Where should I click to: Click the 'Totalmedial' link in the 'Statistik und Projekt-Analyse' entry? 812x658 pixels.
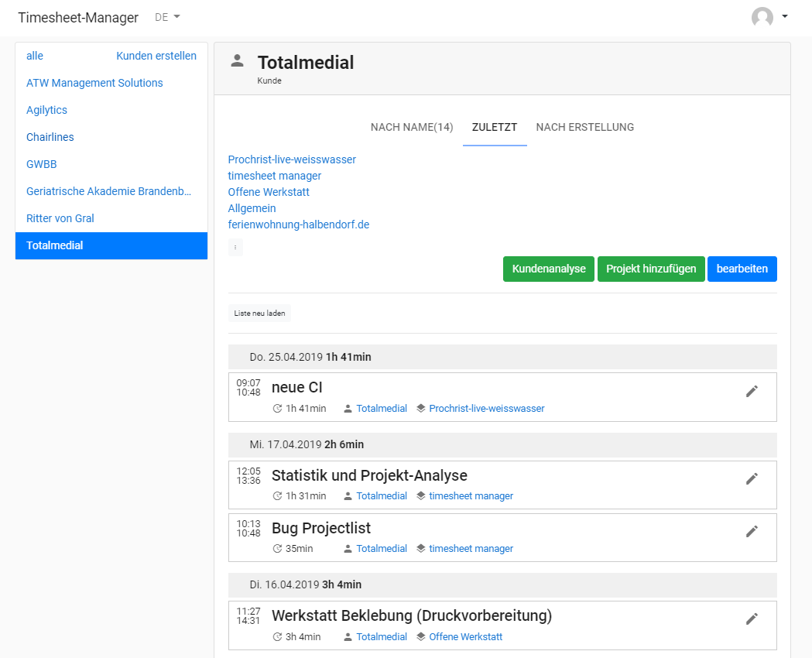point(382,496)
